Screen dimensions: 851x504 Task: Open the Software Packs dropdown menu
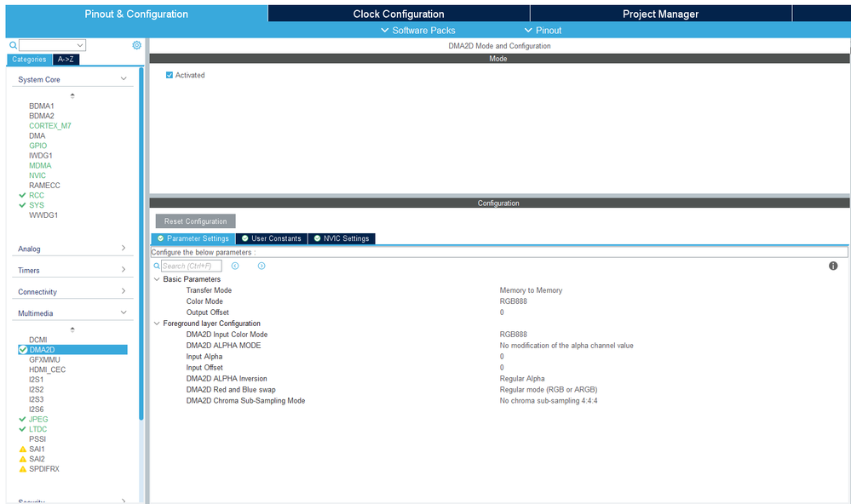click(x=418, y=31)
